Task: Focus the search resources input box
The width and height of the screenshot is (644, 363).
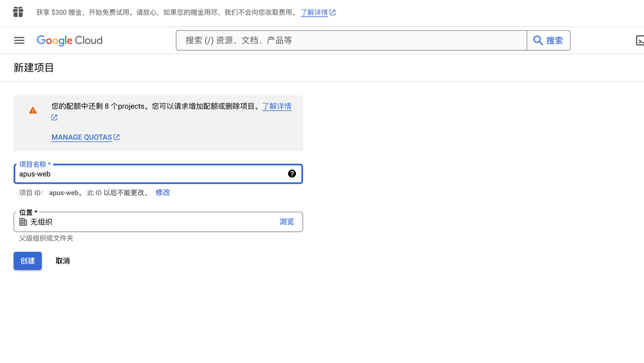Action: point(351,40)
